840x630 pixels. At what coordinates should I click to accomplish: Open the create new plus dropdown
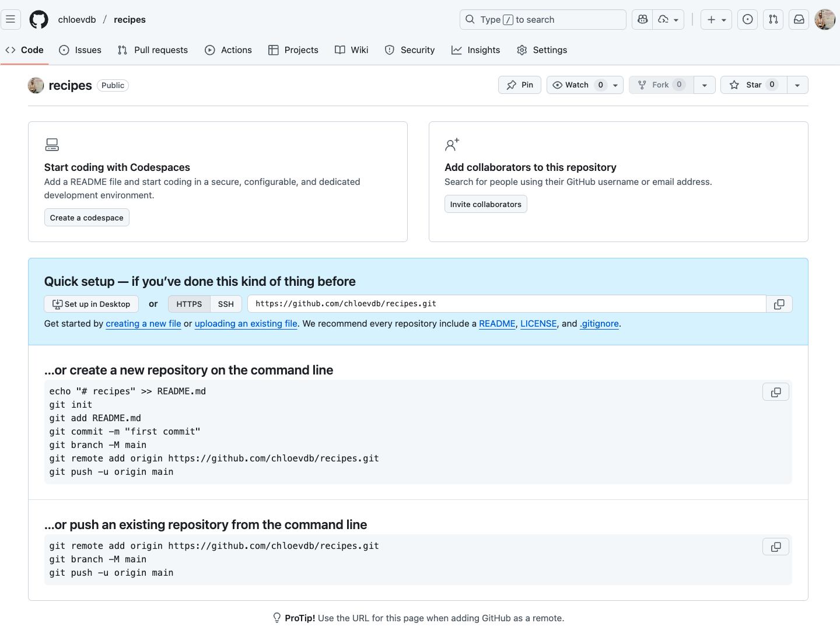pyautogui.click(x=716, y=19)
